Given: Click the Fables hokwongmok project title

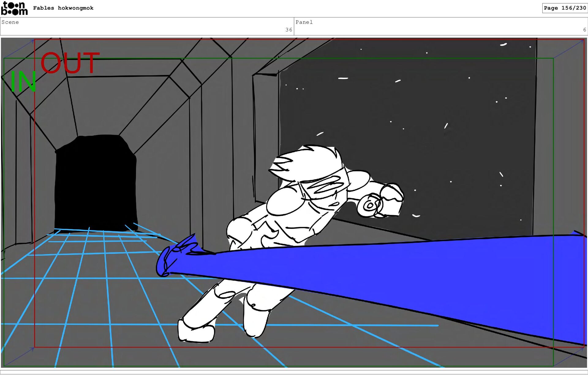Looking at the screenshot, I should pyautogui.click(x=63, y=8).
